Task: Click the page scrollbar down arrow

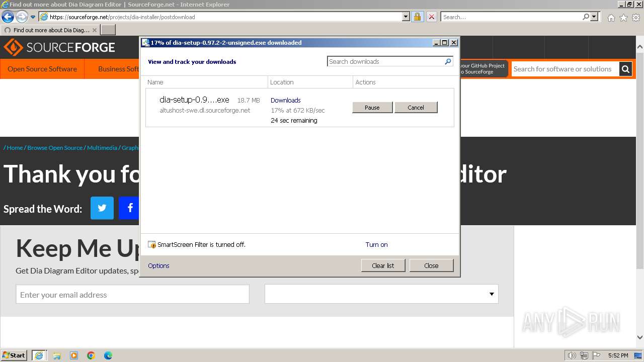Action: pyautogui.click(x=640, y=338)
